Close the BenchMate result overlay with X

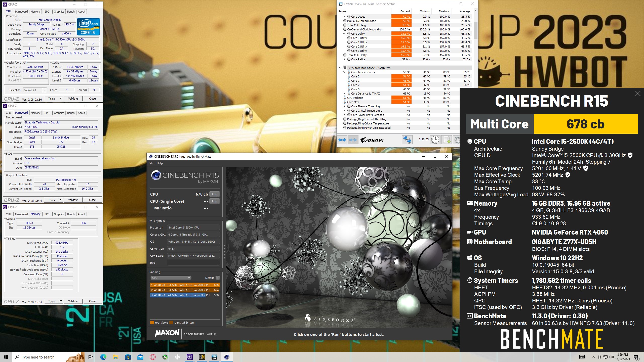tap(638, 94)
